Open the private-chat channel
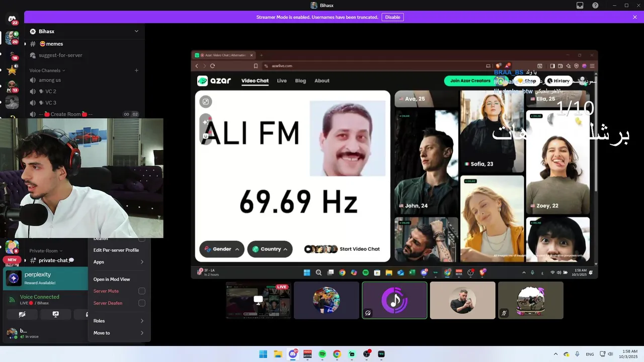Viewport: 644px width, 362px height. point(56,260)
